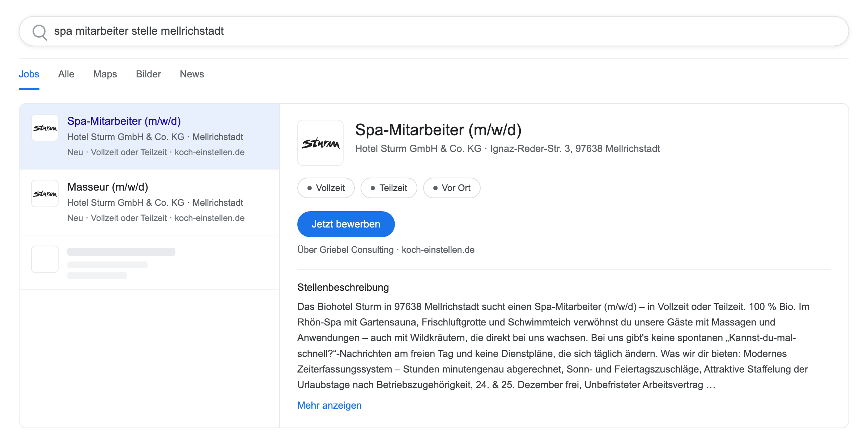Viewport: 868px width, 434px height.
Task: Click the address 'Ignaz-Reder-Str. 3, 97638 Mellrichstadt'
Action: [575, 149]
